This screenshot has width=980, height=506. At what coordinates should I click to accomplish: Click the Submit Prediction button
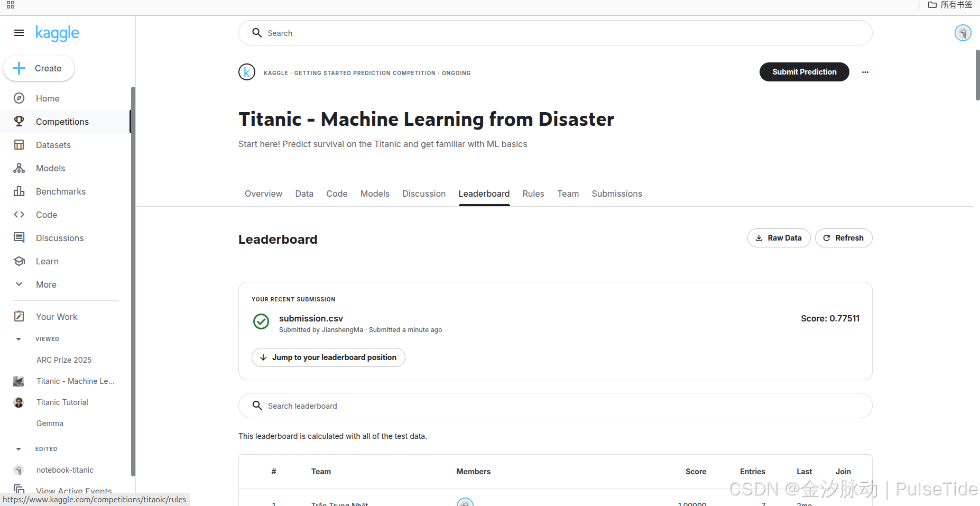coord(804,72)
